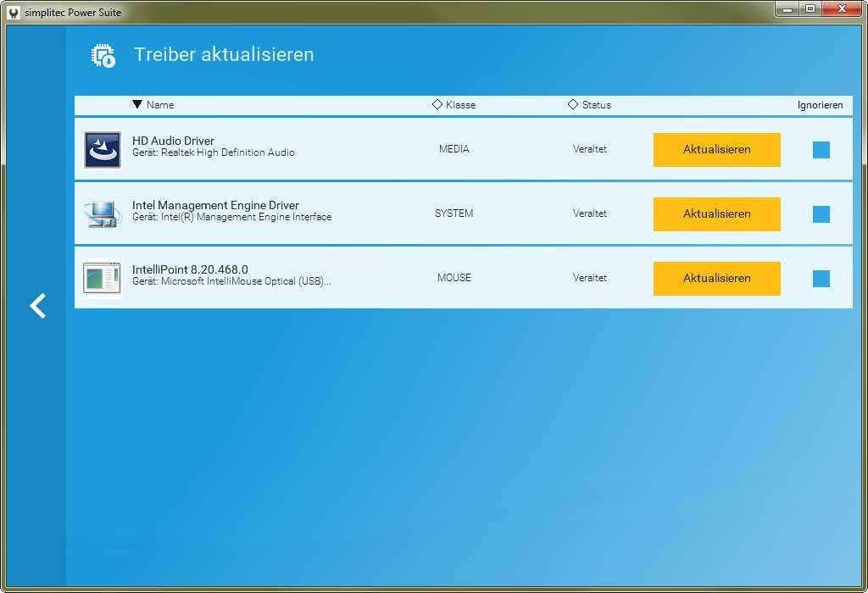
Task: Click Gerät: Microsoft IntelliMouse Optical text
Action: click(231, 281)
